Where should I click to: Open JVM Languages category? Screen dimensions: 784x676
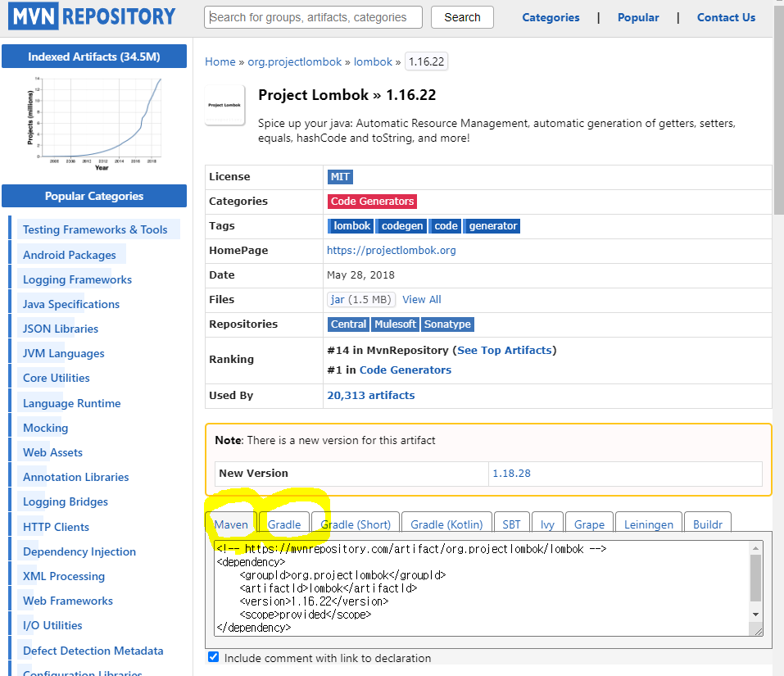(x=64, y=353)
